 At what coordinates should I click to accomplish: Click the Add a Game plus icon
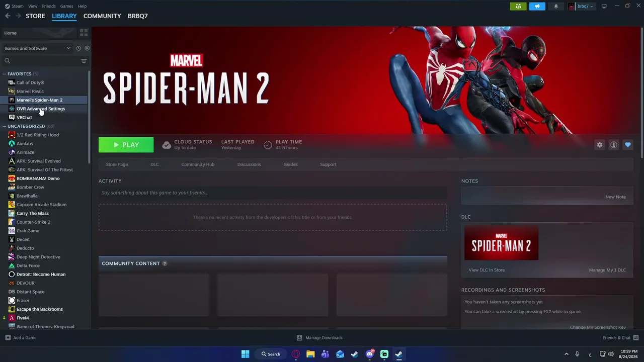(x=8, y=338)
